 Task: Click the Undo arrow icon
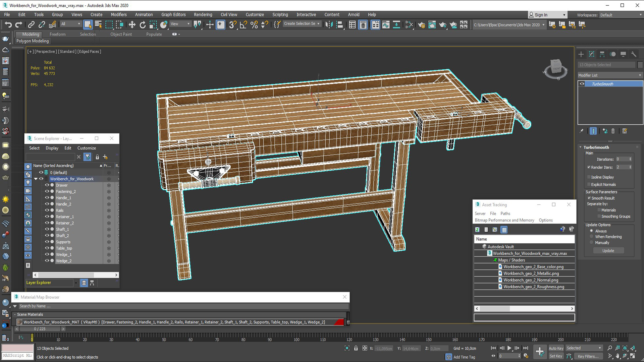pyautogui.click(x=8, y=24)
